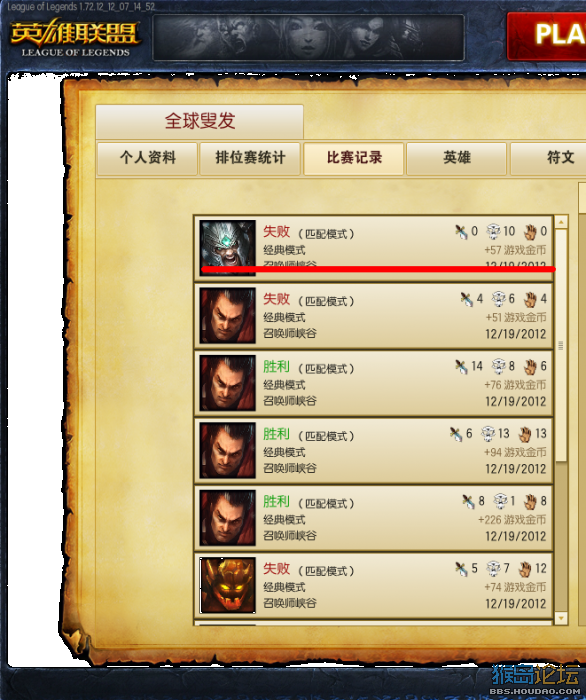Screen dimensions: 586x700
Task: Open the 个人资料 profile tab
Action: click(x=147, y=158)
